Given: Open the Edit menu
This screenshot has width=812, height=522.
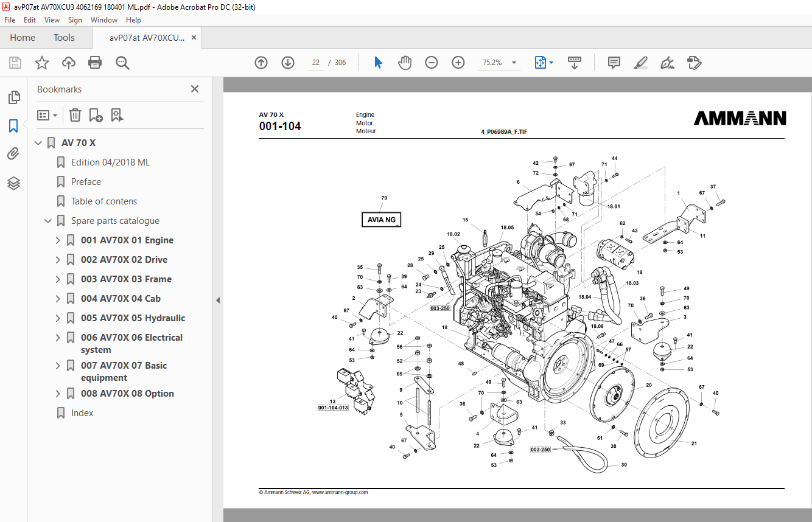Looking at the screenshot, I should point(30,20).
